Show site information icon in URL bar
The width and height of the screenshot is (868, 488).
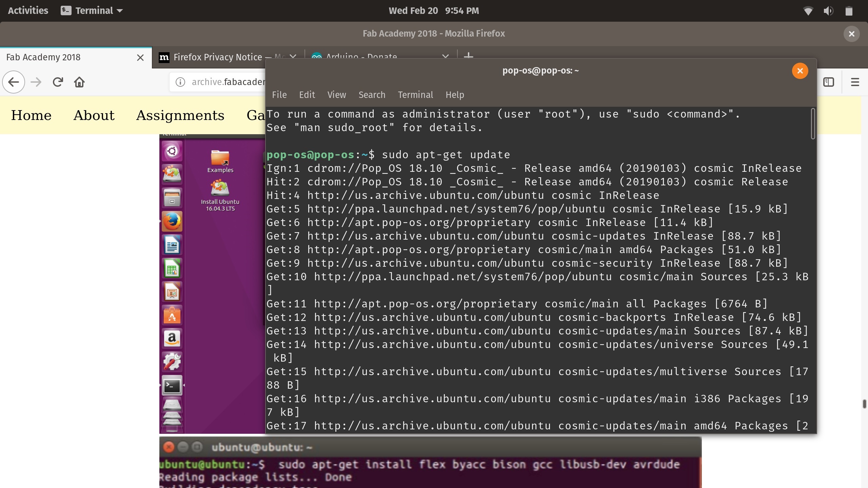coord(180,82)
